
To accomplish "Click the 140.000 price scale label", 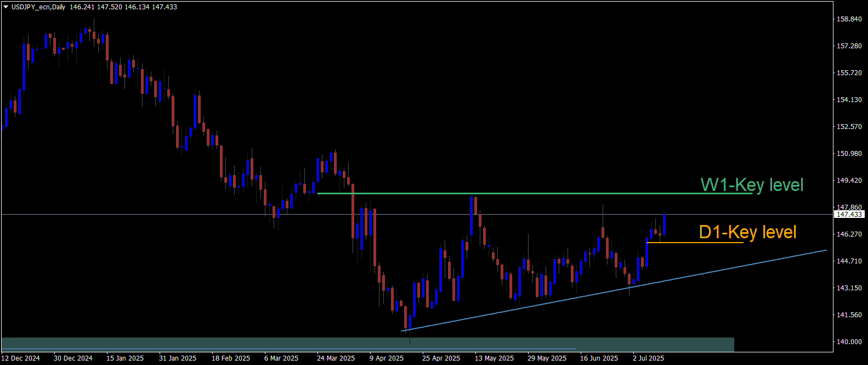I will tap(849, 342).
